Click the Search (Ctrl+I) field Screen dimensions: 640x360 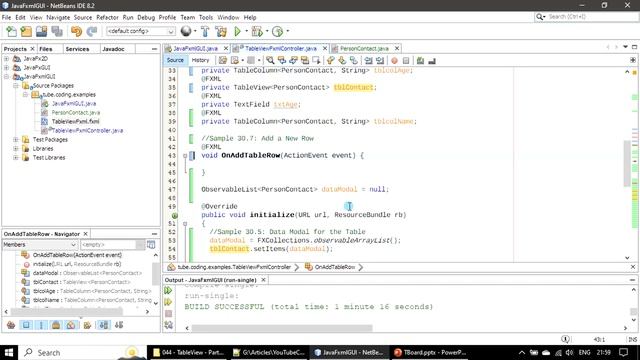pos(586,17)
